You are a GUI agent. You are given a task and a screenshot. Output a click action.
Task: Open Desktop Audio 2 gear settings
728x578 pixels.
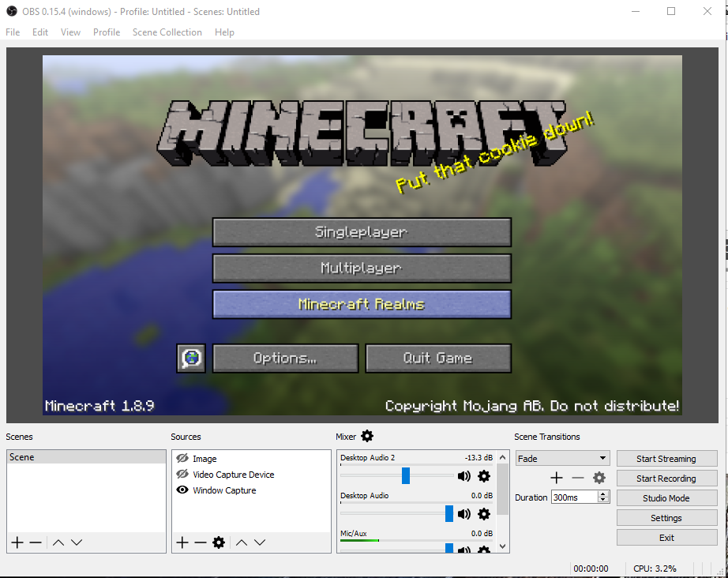click(x=484, y=476)
